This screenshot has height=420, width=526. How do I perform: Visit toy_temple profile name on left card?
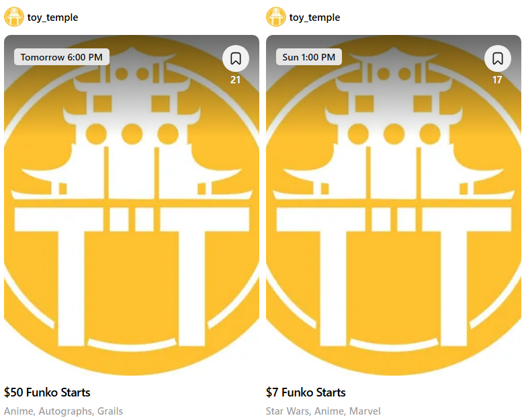[52, 17]
